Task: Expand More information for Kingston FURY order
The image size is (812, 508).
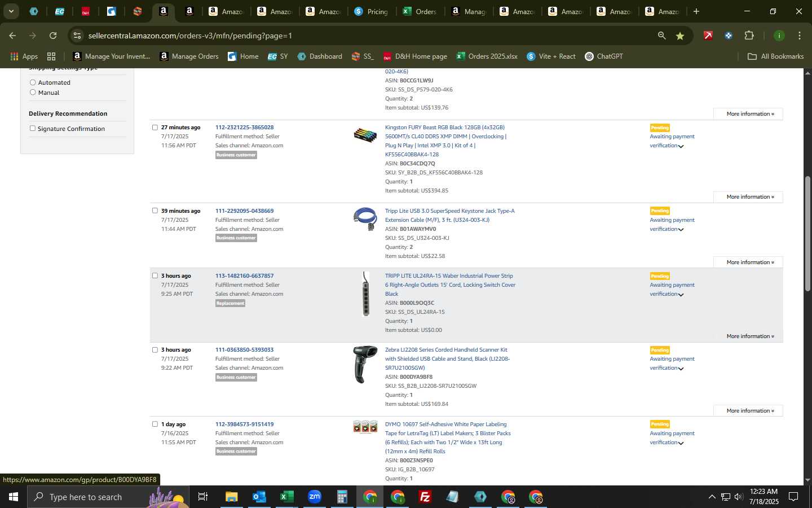Action: coord(748,197)
